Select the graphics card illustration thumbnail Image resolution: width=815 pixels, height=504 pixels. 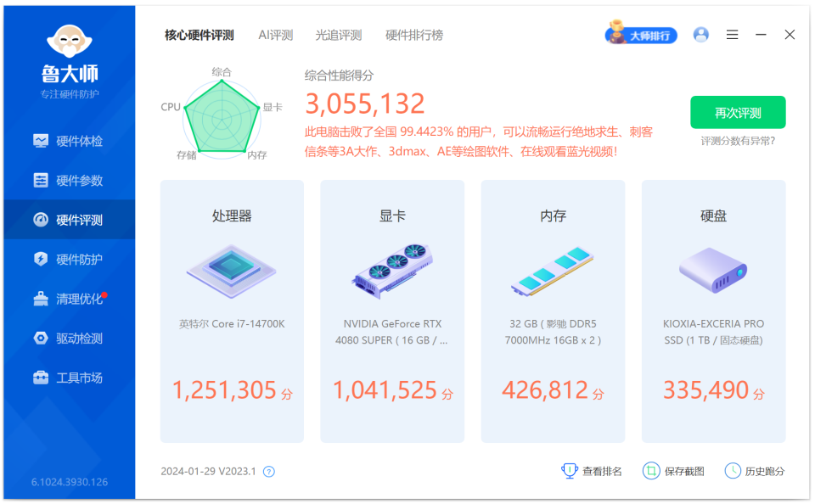click(391, 270)
